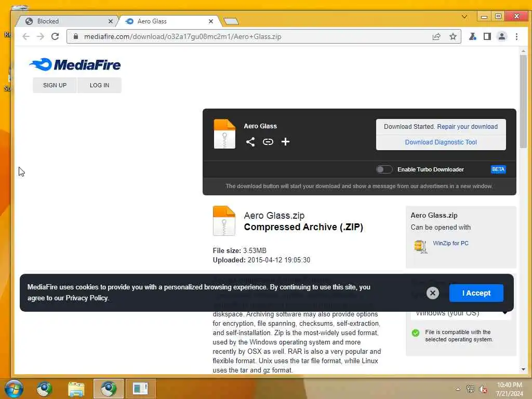Click the volume speaker tray icon
The height and width of the screenshot is (399, 532).
(x=483, y=389)
